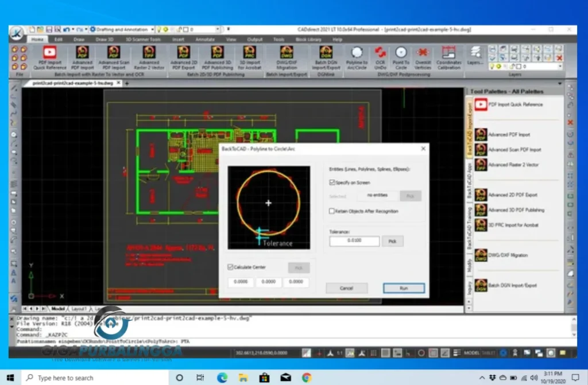Click the Run button in the dialog
The width and height of the screenshot is (588, 385).
[404, 288]
